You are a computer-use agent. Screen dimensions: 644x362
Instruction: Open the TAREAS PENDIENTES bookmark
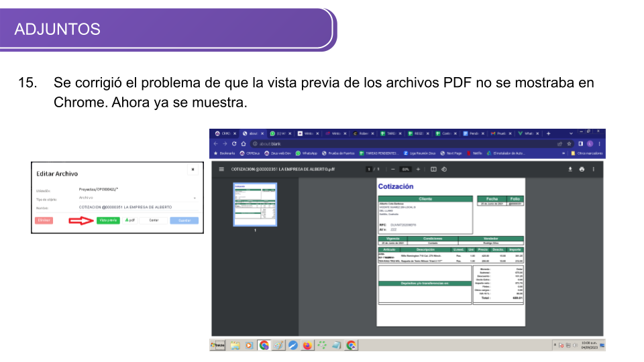tap(378, 154)
